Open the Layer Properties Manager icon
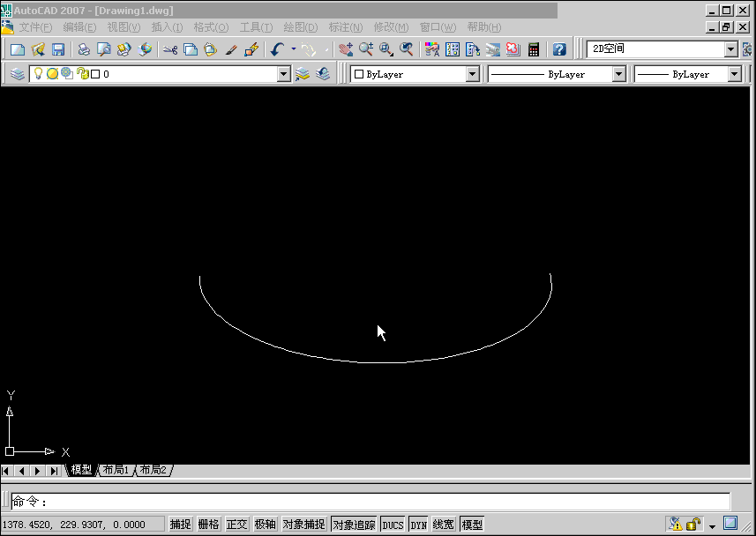This screenshot has width=756, height=536. tap(16, 74)
